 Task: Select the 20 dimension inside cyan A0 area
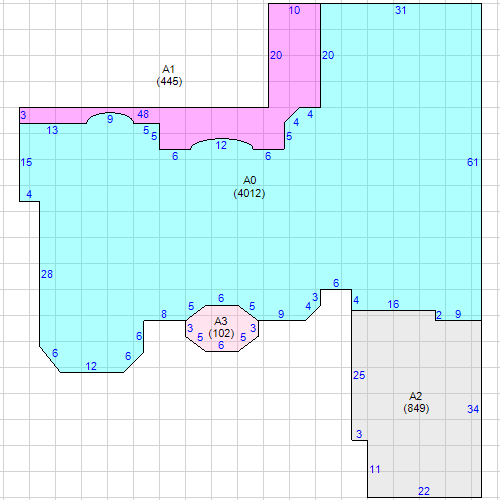tap(328, 55)
